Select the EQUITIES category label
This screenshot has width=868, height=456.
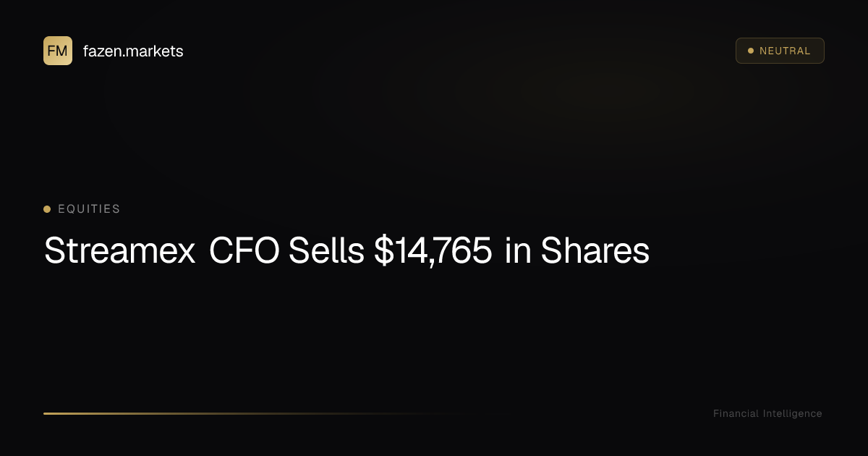pyautogui.click(x=89, y=209)
